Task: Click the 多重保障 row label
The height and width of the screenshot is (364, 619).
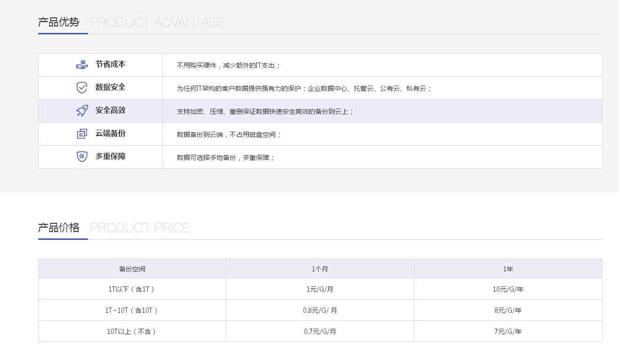Action: click(111, 157)
